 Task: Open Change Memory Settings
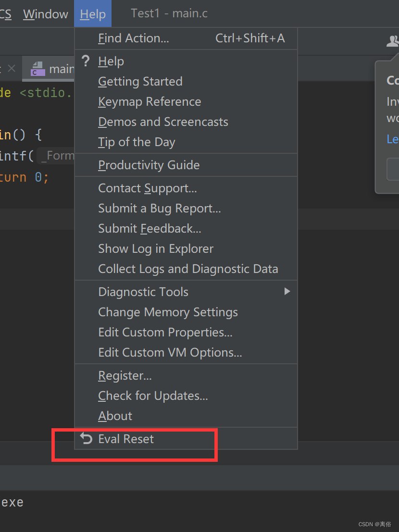(x=186, y=312)
